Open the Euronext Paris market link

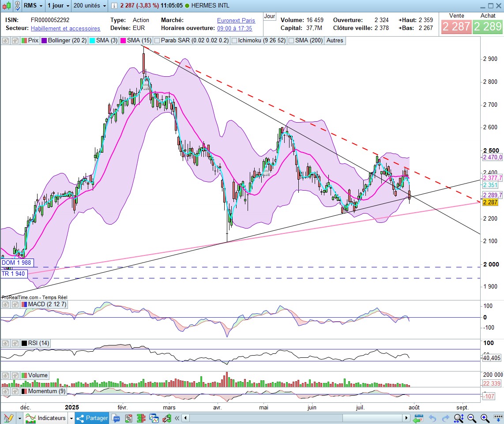pos(235,21)
